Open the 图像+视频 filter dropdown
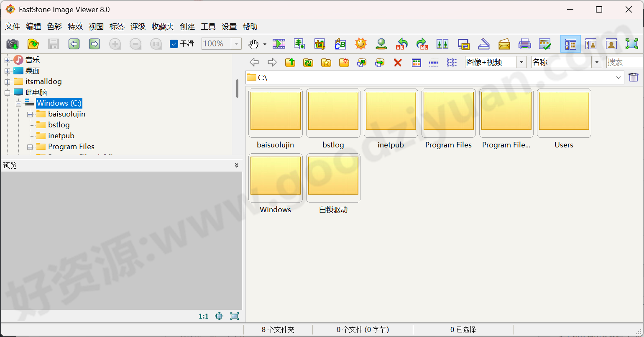Image resolution: width=644 pixels, height=337 pixels. pyautogui.click(x=521, y=62)
